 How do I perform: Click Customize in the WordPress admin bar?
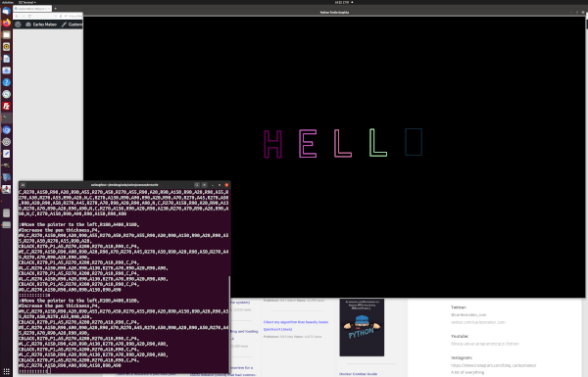point(72,24)
